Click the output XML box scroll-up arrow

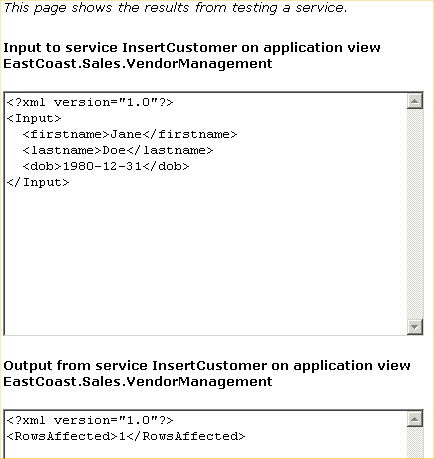[415, 419]
